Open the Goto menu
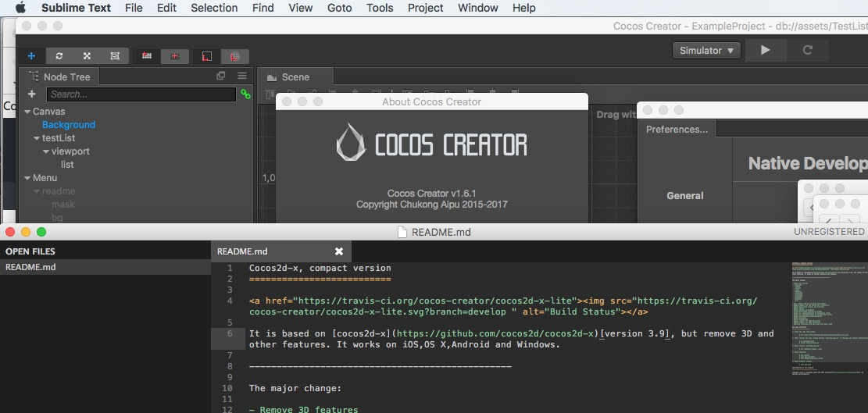 (x=339, y=8)
